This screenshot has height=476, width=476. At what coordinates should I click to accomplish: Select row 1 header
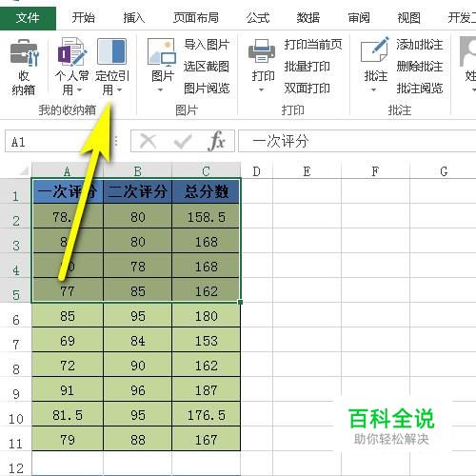[15, 191]
